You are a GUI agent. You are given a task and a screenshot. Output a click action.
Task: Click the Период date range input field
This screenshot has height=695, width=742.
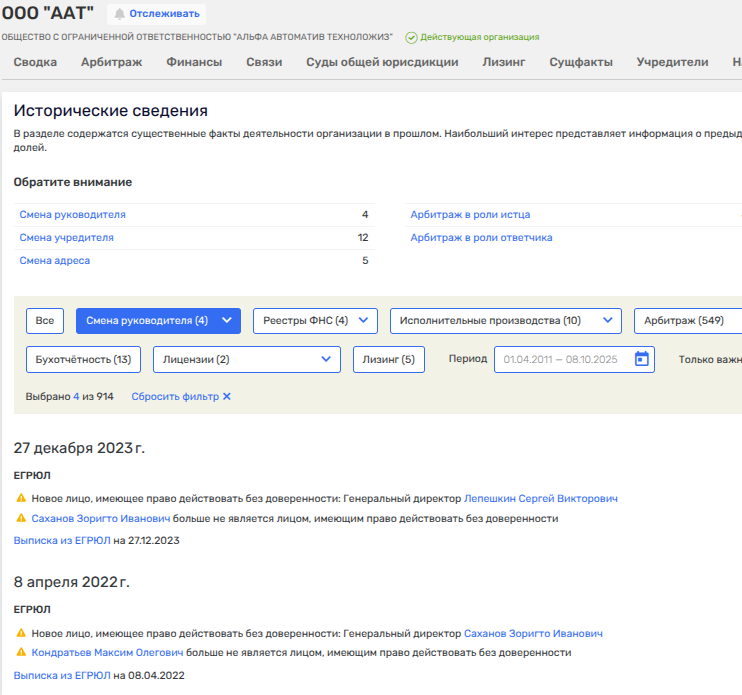click(565, 359)
